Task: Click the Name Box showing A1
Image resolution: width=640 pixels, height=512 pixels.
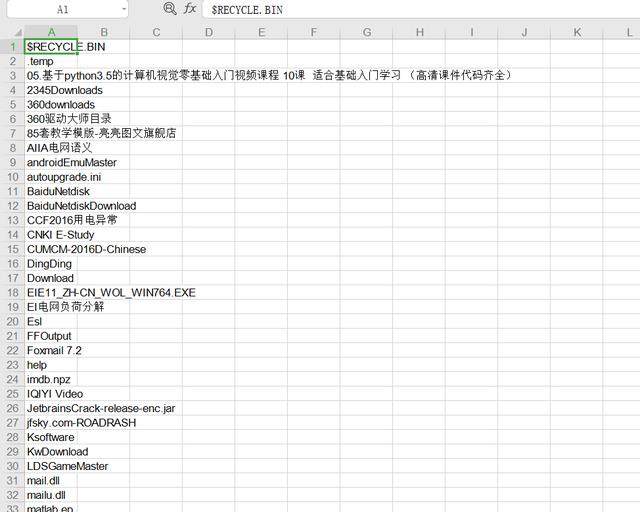Action: (x=67, y=9)
